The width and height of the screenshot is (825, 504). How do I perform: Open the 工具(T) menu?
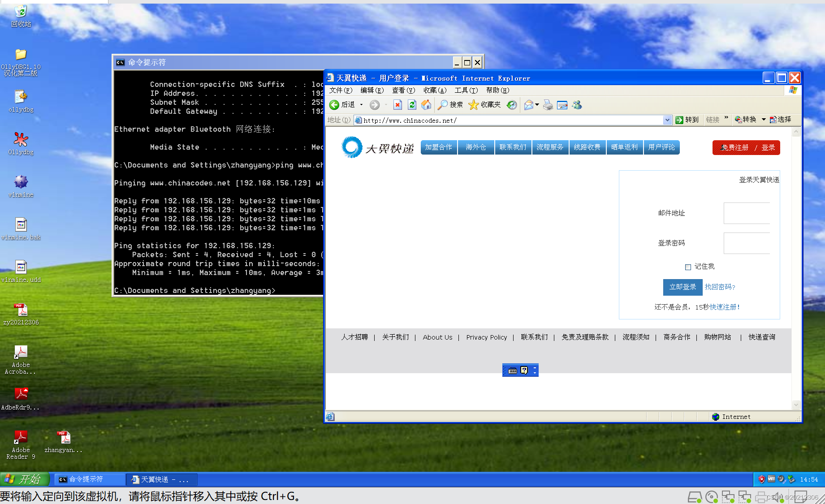(466, 90)
